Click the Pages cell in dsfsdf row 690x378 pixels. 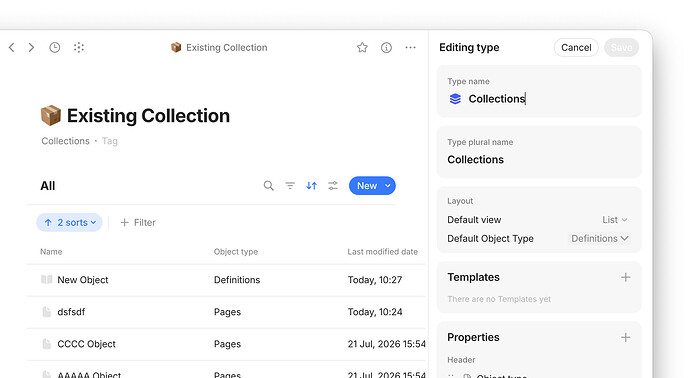coord(227,312)
